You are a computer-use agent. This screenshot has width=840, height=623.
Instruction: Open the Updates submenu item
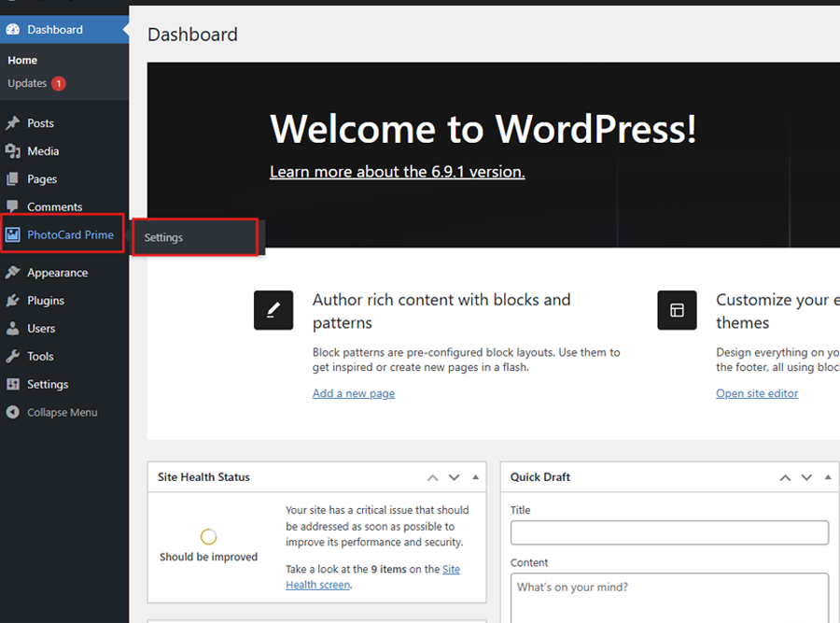tap(27, 83)
